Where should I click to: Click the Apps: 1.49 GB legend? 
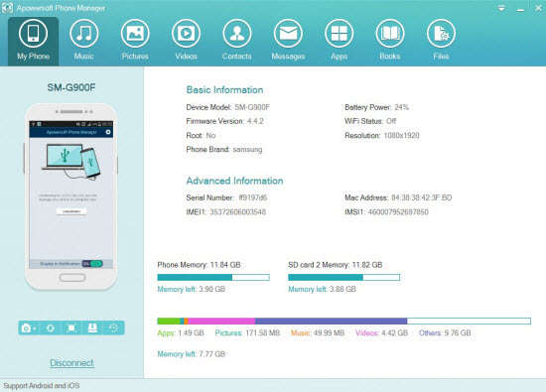(x=181, y=332)
